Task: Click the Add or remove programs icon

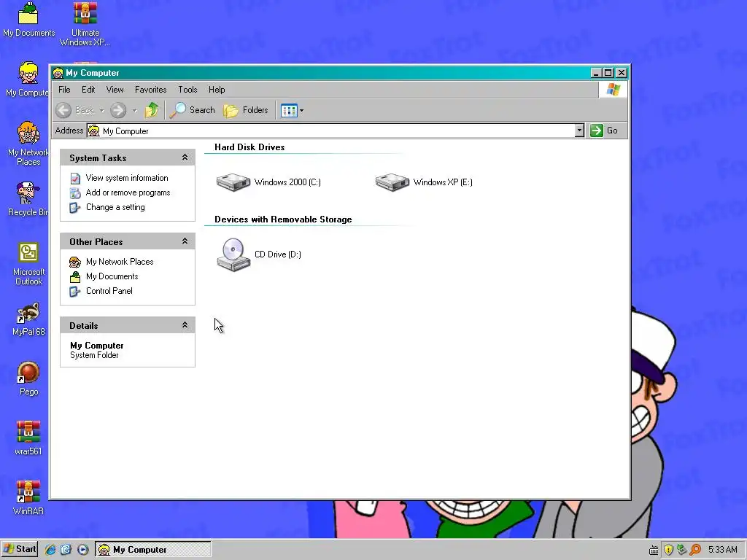Action: (x=75, y=192)
